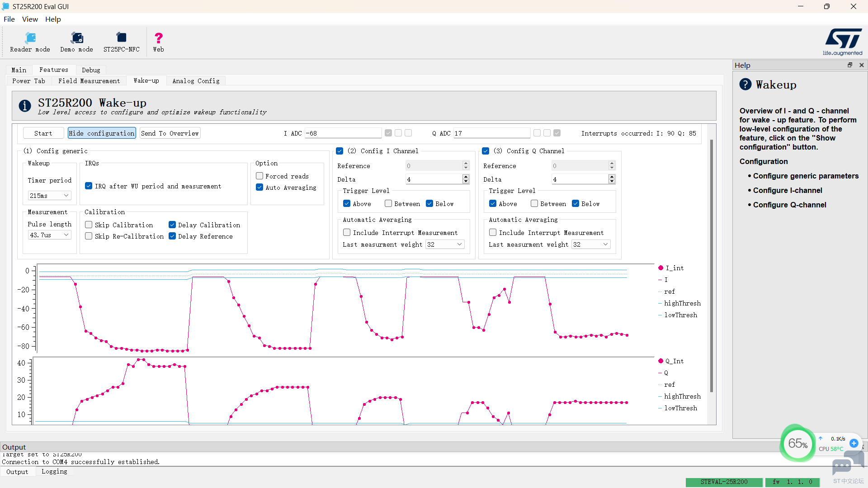868x488 pixels.
Task: Float the Help panel
Action: (x=850, y=65)
